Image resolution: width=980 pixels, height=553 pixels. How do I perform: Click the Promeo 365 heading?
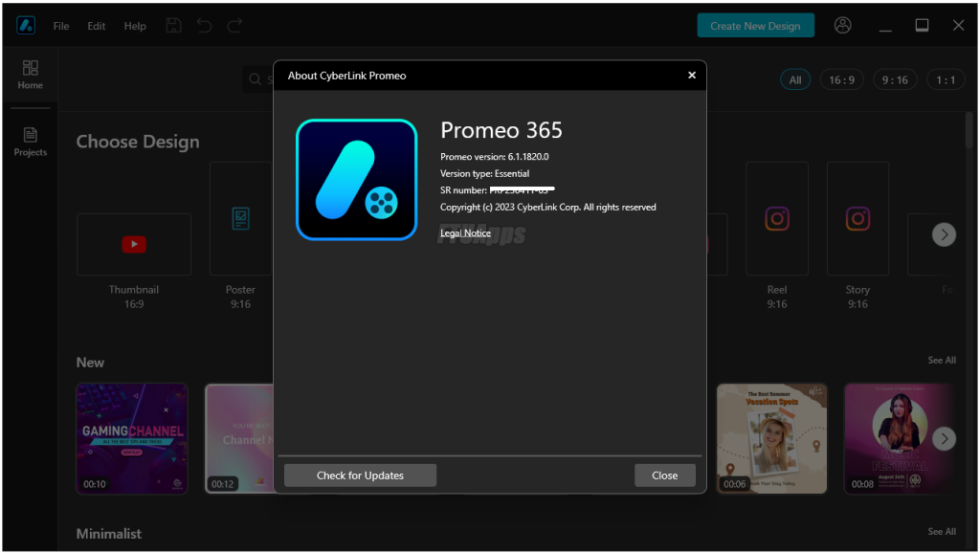(x=501, y=130)
